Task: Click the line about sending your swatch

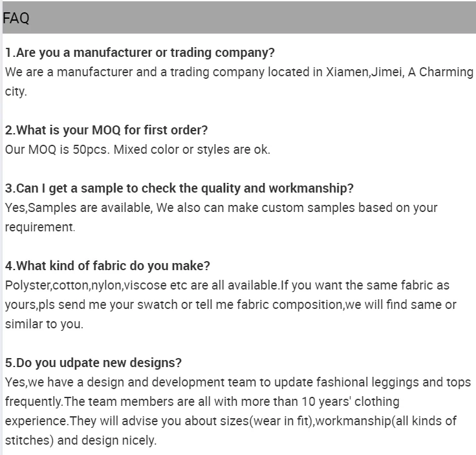Action: tap(230, 304)
